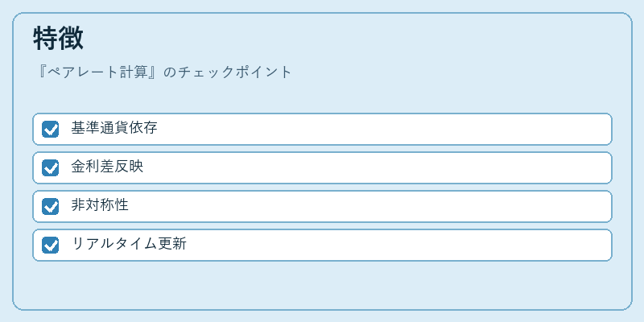The width and height of the screenshot is (644, 322).
Task: Click the checkmark icon beside 金利差反映
Action: pyautogui.click(x=51, y=168)
